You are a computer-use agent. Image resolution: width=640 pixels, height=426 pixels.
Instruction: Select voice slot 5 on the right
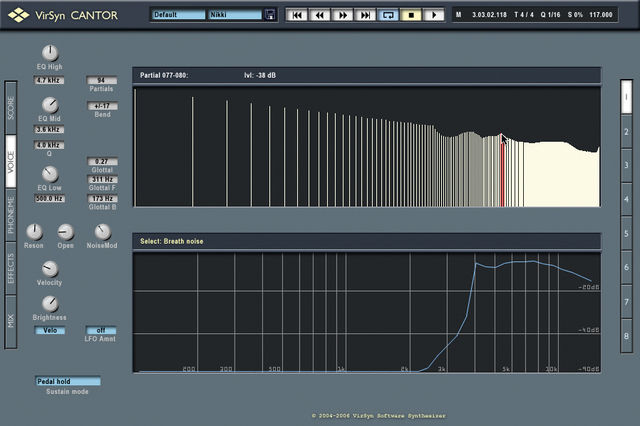tap(626, 233)
